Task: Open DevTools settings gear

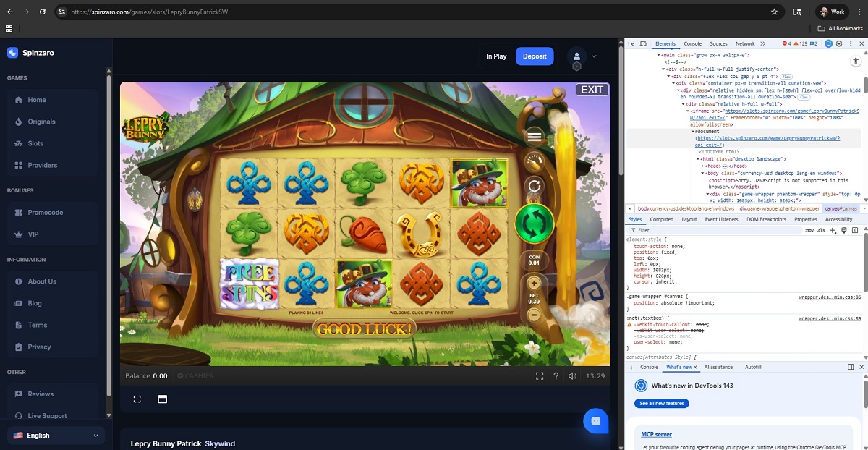Action: 839,43
